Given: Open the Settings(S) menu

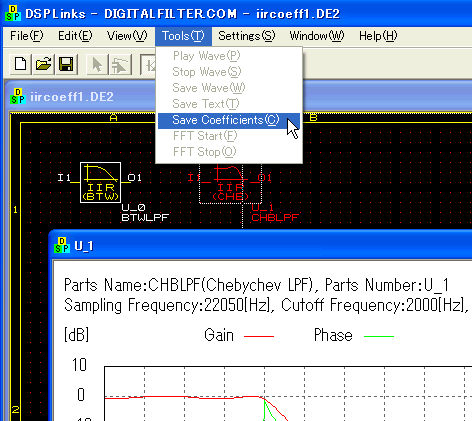Looking at the screenshot, I should (x=247, y=36).
